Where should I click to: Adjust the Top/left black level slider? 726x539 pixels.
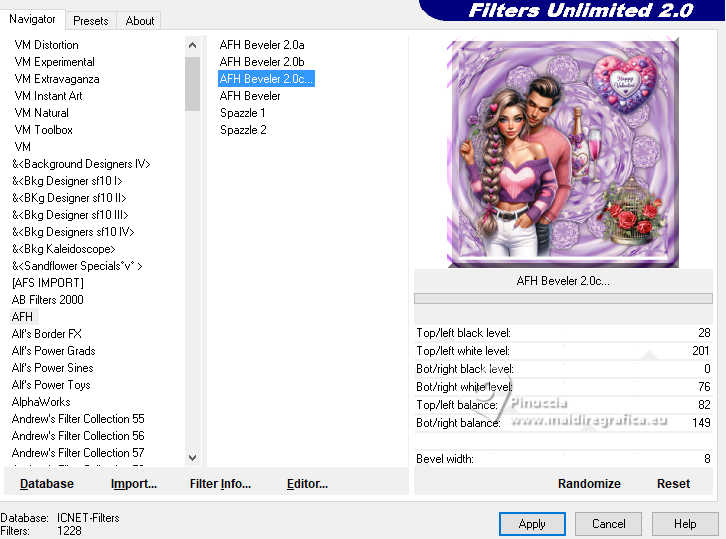(x=563, y=333)
